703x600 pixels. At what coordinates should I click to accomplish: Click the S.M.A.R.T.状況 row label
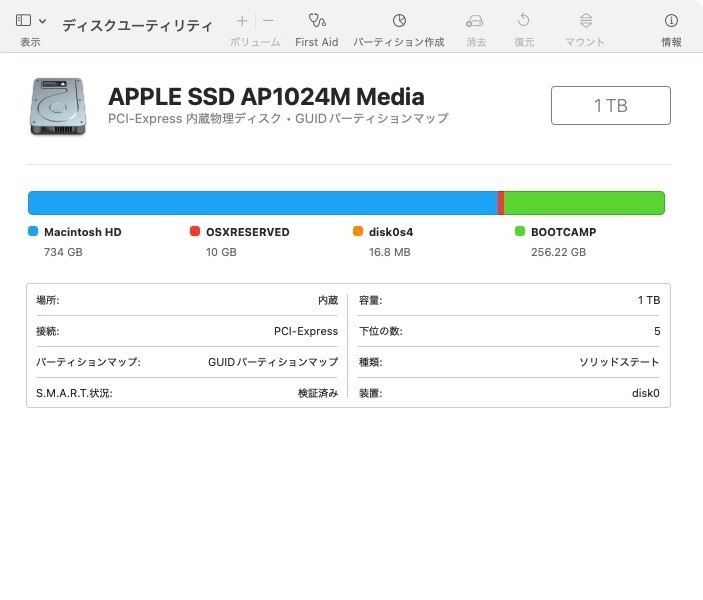tap(74, 393)
